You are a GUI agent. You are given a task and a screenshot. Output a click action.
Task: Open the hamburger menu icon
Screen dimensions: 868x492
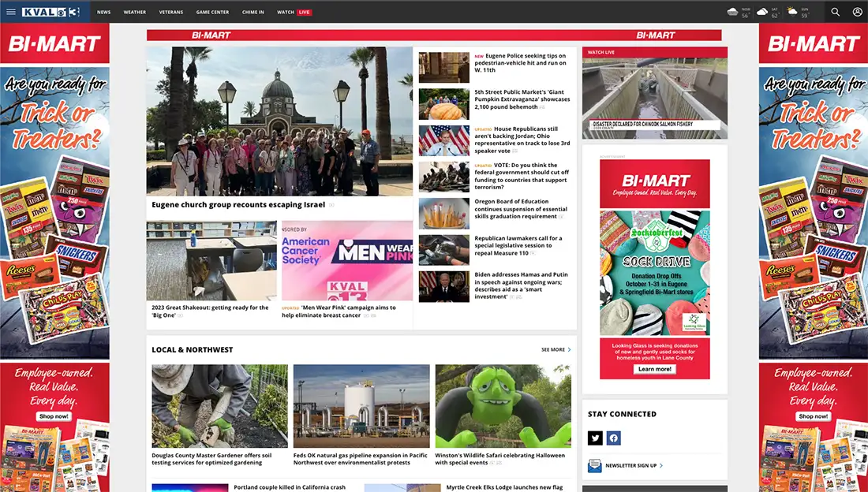click(11, 12)
